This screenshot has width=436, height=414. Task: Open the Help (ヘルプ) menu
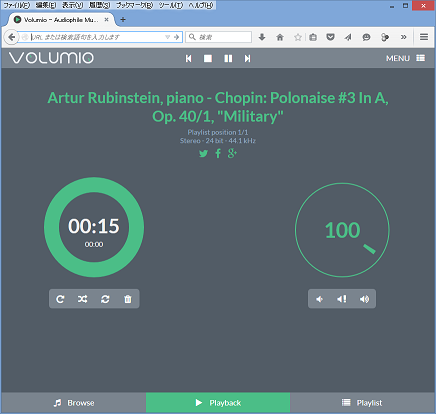[x=201, y=6]
